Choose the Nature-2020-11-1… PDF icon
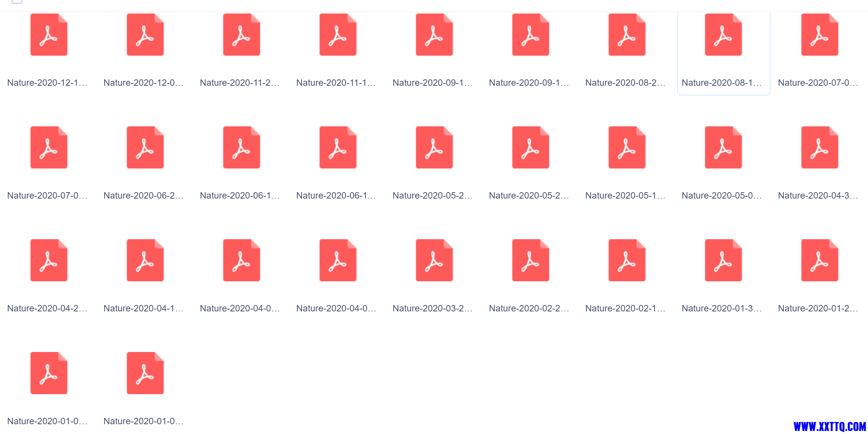The image size is (868, 434). click(x=338, y=35)
